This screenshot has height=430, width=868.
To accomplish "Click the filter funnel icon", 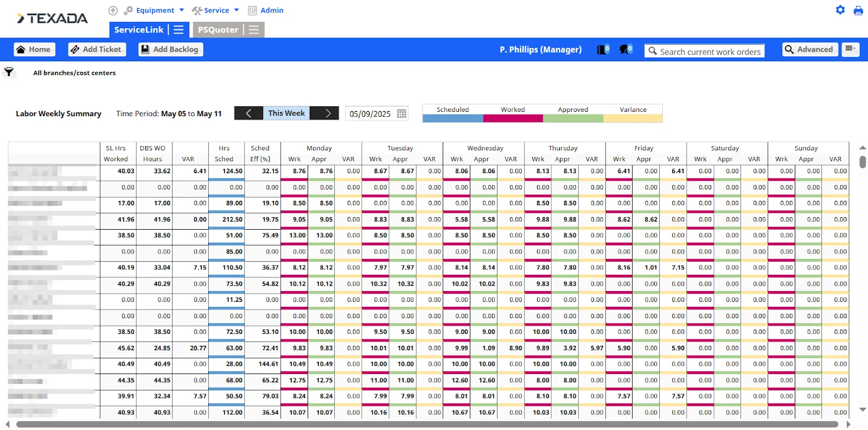I will coord(9,72).
